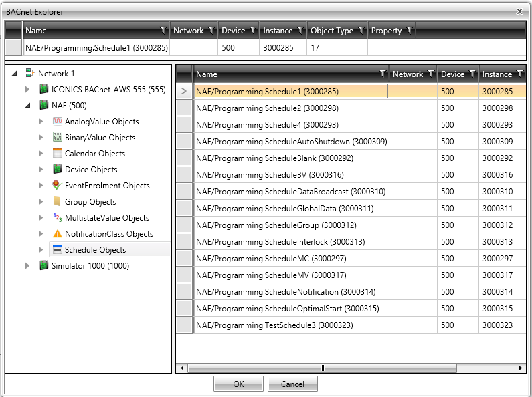Image resolution: width=532 pixels, height=397 pixels.
Task: Expand ICONICS BACnet-AWS 555 node
Action: [27, 90]
